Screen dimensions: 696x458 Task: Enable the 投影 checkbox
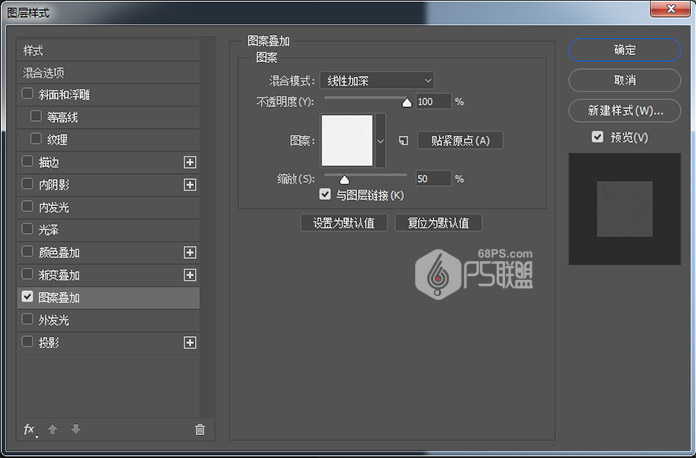tap(27, 341)
